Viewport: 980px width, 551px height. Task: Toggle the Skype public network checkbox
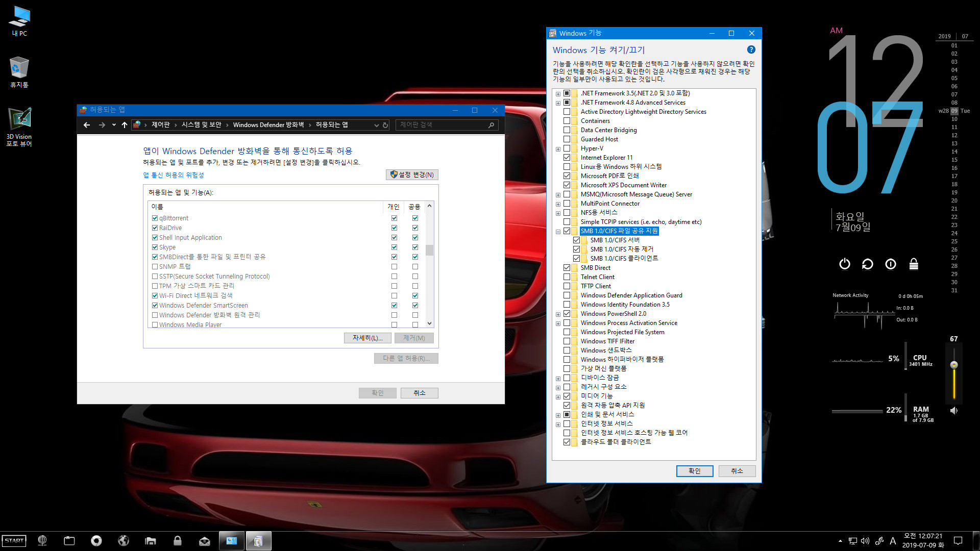pos(415,247)
